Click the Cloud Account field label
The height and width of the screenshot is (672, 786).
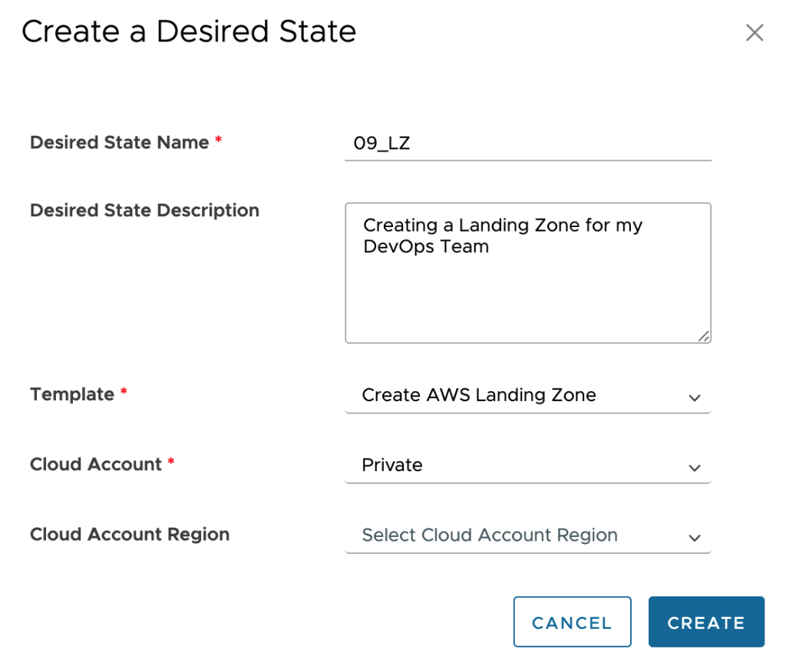click(x=96, y=464)
